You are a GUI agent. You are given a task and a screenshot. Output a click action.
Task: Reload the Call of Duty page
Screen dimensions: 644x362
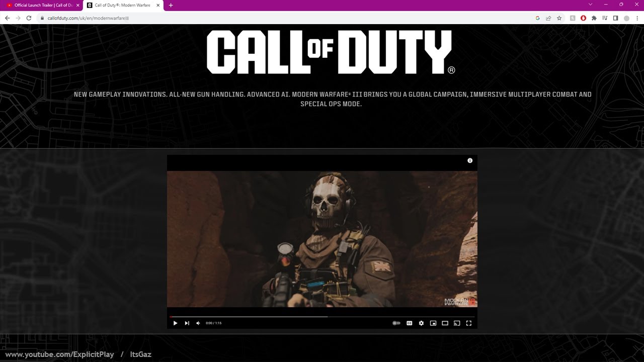click(29, 18)
